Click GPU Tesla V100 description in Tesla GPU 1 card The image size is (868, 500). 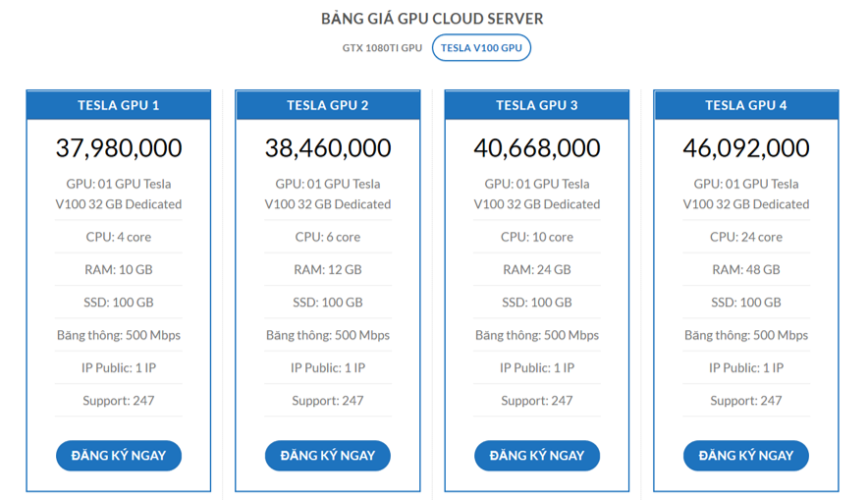119,194
